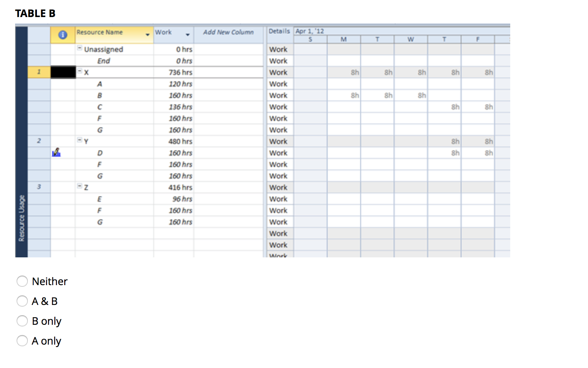Click the Work column header
The width and height of the screenshot is (588, 368).
pos(163,32)
